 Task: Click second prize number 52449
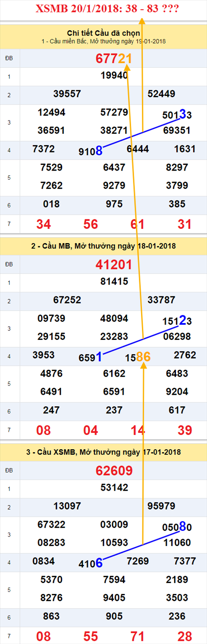click(161, 94)
